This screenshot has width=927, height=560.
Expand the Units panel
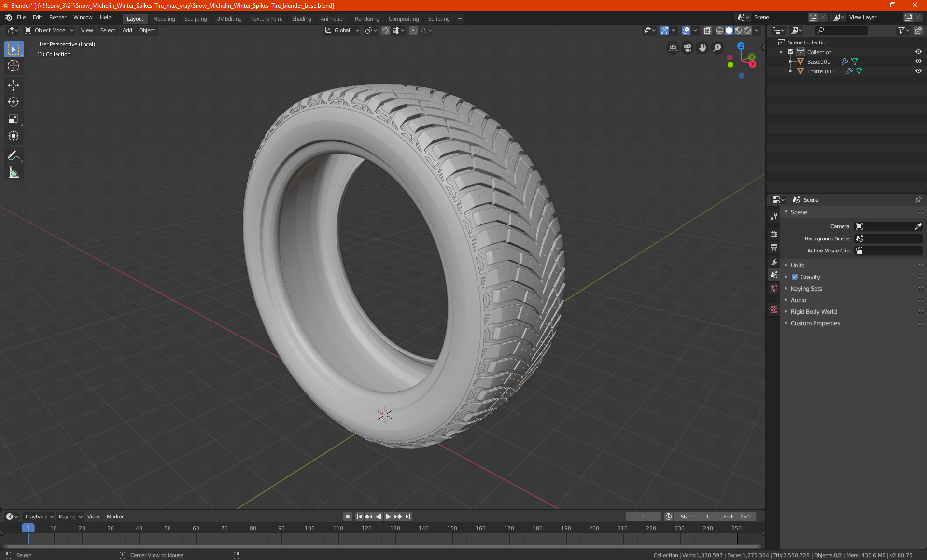(797, 266)
